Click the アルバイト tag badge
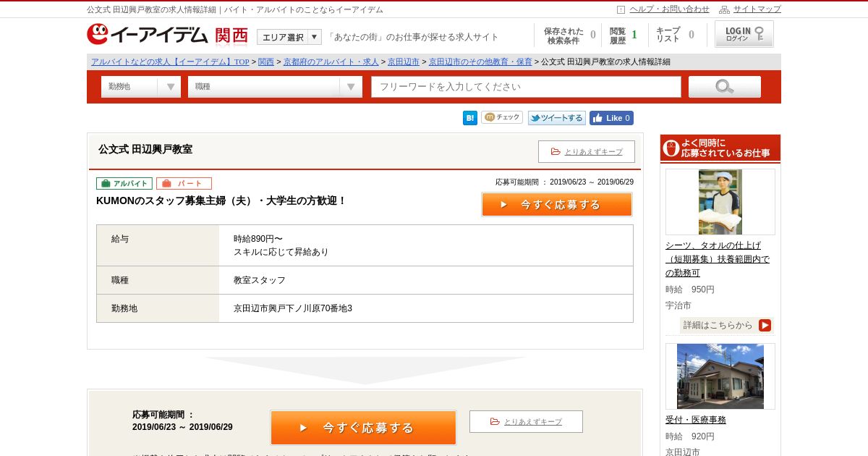868x456 pixels. click(x=124, y=184)
